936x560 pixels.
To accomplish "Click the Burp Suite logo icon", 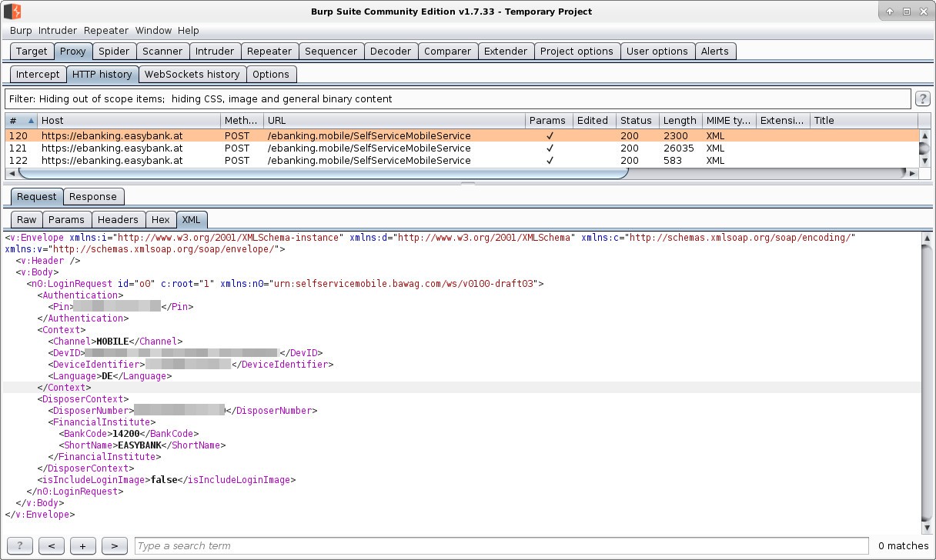I will tap(12, 12).
